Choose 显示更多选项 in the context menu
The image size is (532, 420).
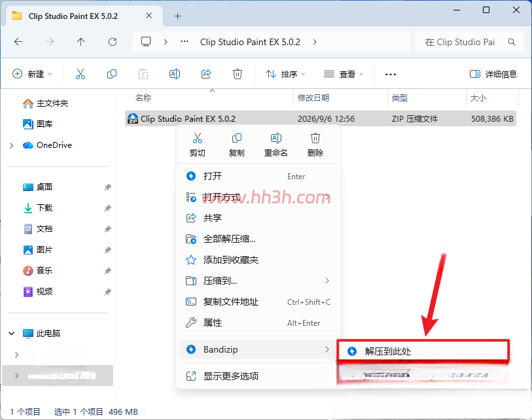[258, 376]
